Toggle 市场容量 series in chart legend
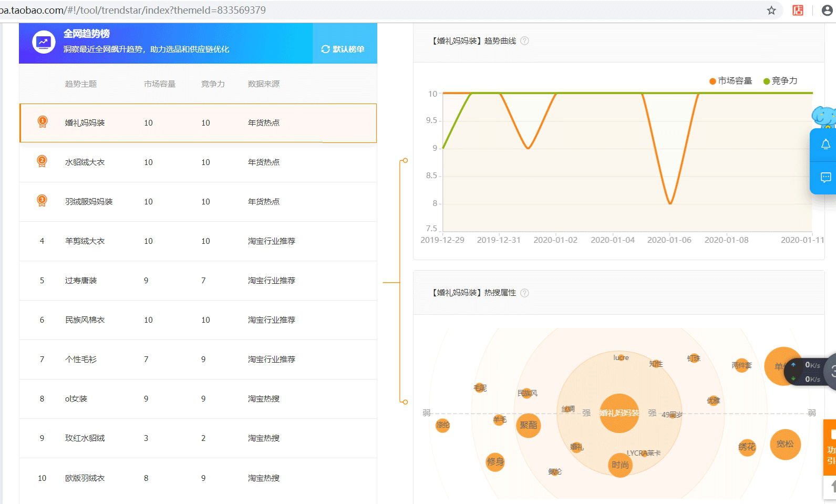Screen dimensions: 836x504 coord(730,81)
